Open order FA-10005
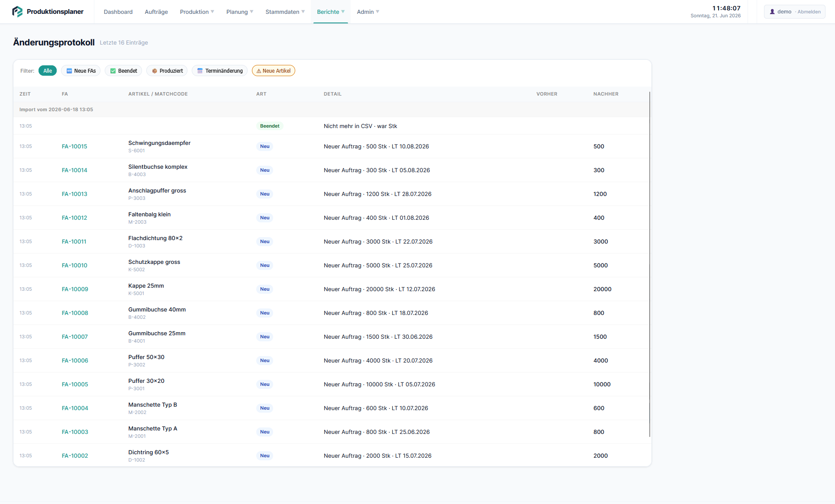 pyautogui.click(x=75, y=384)
